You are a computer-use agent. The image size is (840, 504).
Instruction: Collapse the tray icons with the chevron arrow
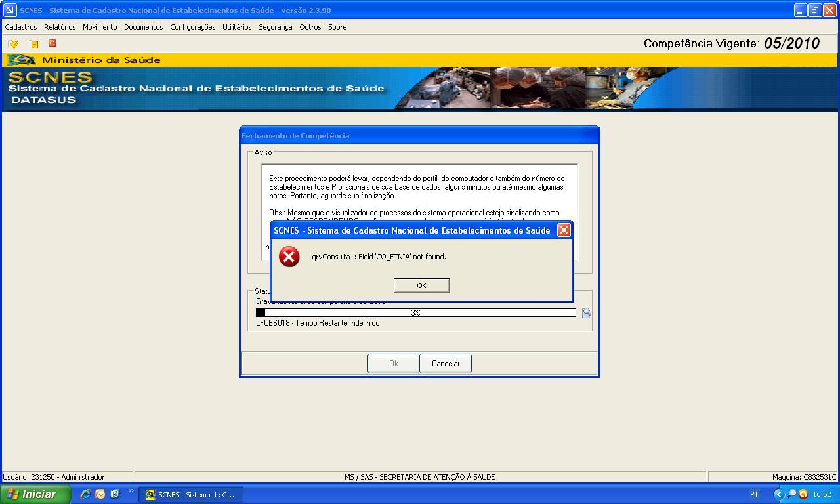[779, 494]
